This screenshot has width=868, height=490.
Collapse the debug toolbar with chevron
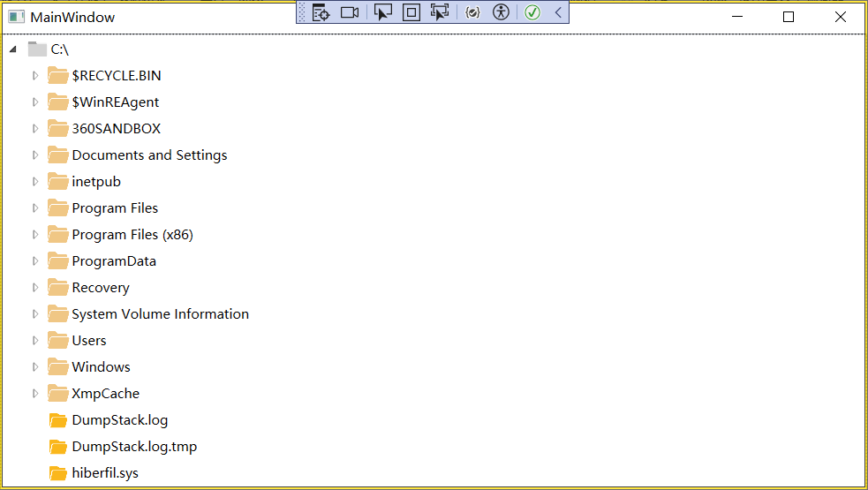pyautogui.click(x=558, y=12)
